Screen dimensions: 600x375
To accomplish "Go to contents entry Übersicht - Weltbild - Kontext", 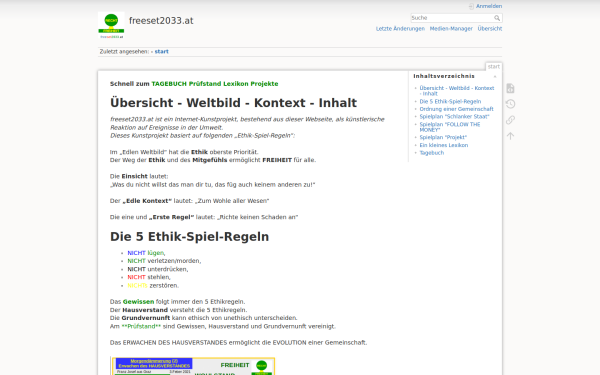I will [457, 91].
